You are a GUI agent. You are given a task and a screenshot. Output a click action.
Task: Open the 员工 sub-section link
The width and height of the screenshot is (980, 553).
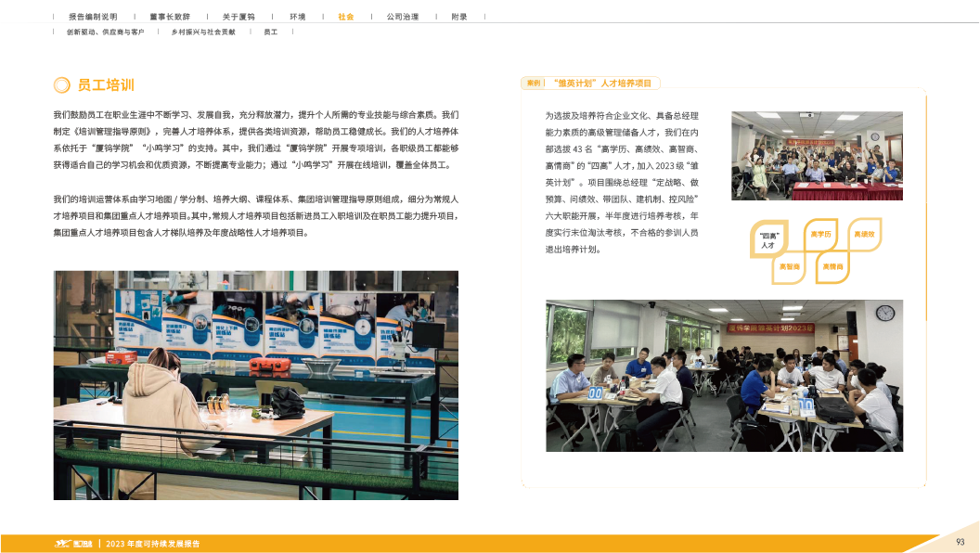pos(270,32)
